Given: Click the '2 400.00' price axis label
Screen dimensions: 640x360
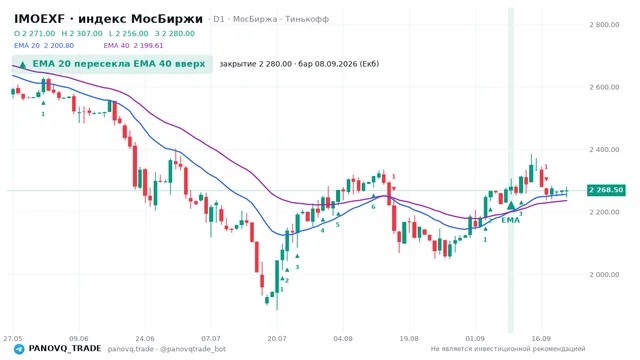Looking at the screenshot, I should (x=604, y=149).
